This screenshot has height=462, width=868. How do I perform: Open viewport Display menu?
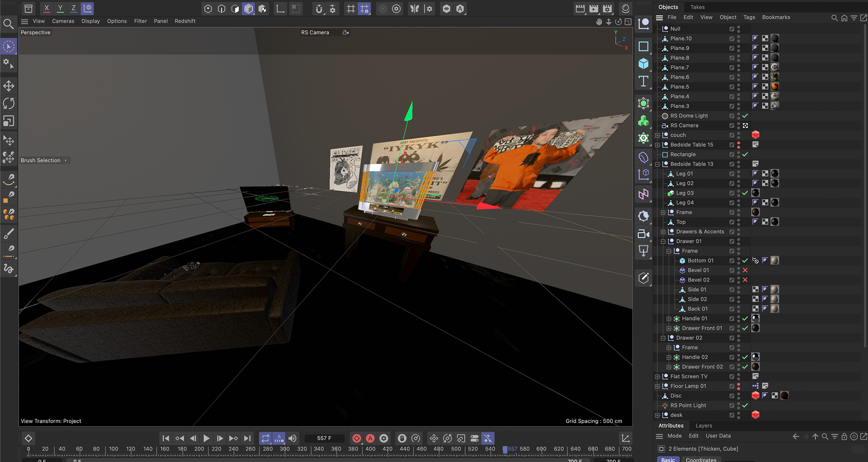point(91,21)
